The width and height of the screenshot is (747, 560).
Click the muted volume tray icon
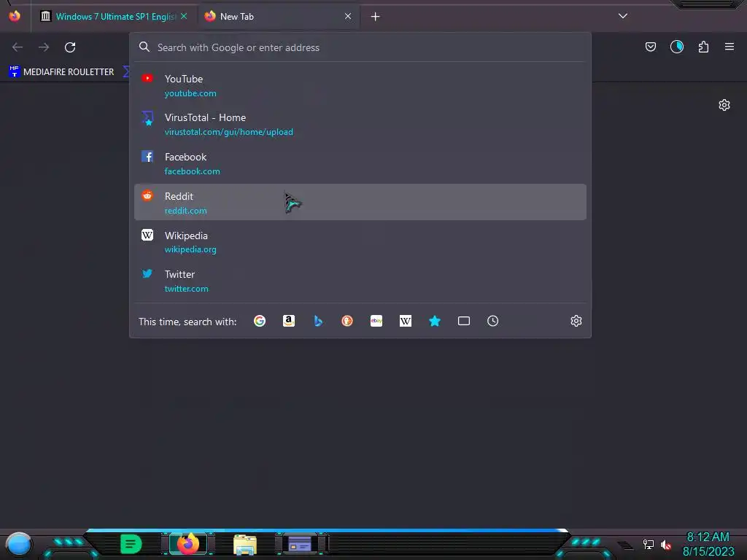click(665, 545)
